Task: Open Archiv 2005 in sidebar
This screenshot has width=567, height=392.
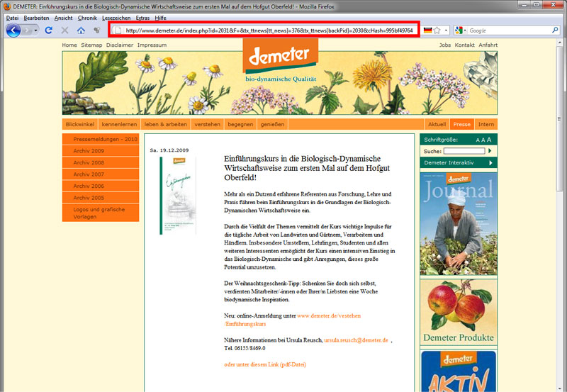Action: [101, 198]
